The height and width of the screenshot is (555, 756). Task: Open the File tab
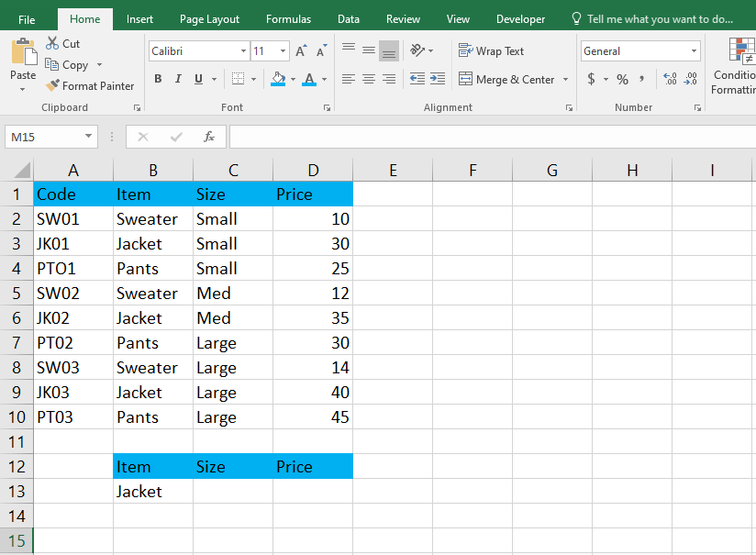[x=27, y=20]
